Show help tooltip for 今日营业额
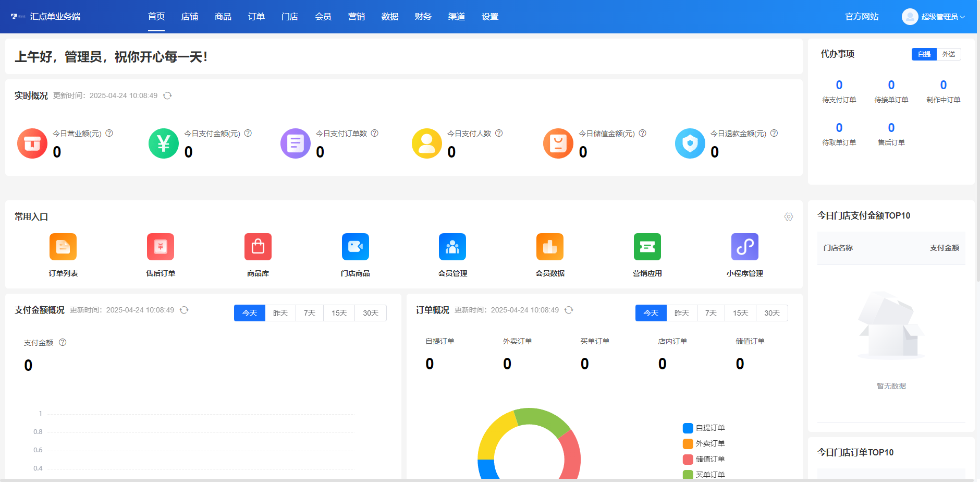The width and height of the screenshot is (980, 482). [x=109, y=133]
